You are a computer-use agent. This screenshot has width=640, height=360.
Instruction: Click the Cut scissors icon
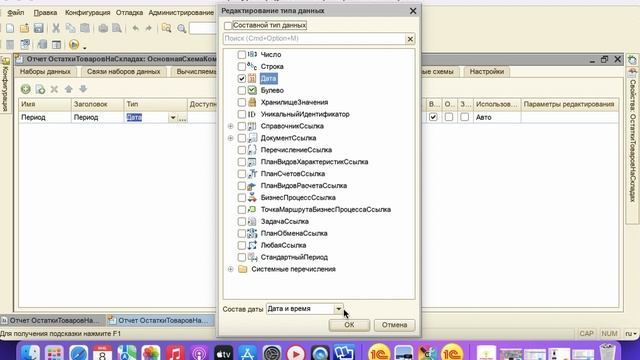[56, 28]
